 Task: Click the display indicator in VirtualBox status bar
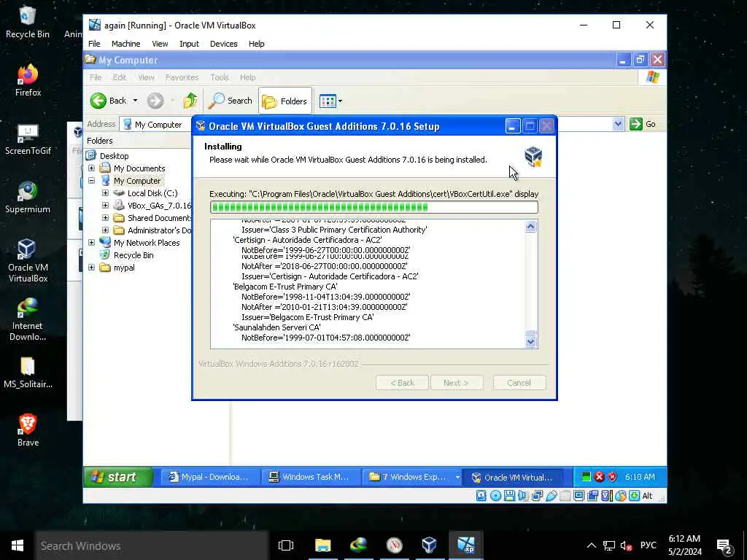[578, 496]
